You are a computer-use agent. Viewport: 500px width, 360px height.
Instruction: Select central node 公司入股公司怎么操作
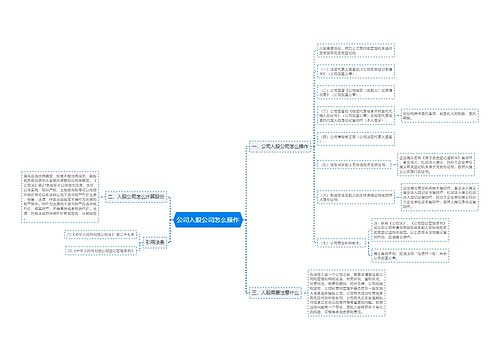pos(208,220)
